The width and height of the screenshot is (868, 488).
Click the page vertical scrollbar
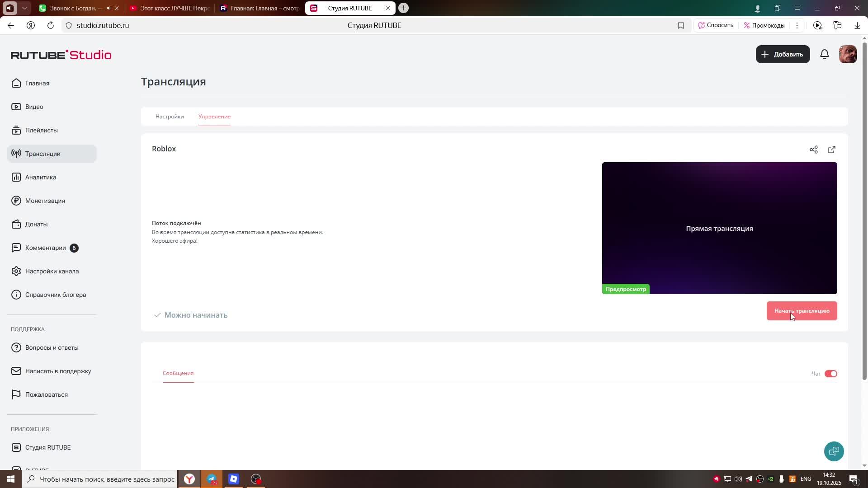864,208
